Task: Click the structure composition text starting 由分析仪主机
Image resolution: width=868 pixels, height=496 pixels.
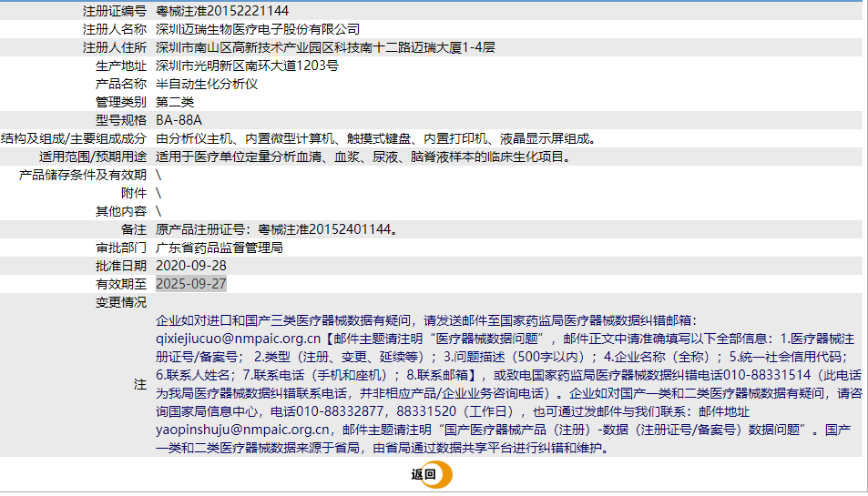Action: tap(378, 139)
